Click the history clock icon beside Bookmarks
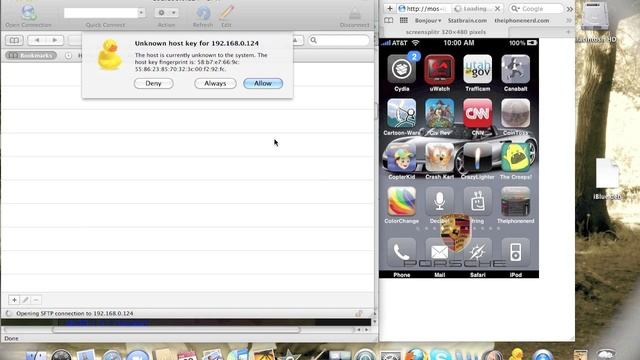 point(68,55)
